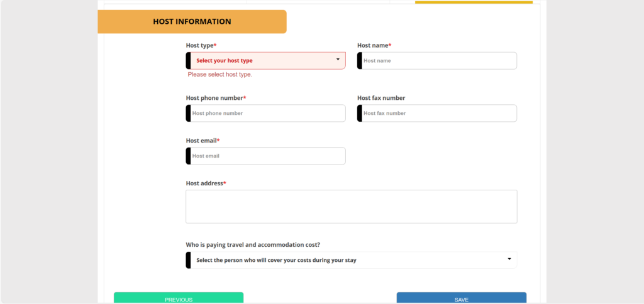Open the 'Select your host type' dropdown
This screenshot has width=644, height=304.
click(264, 61)
